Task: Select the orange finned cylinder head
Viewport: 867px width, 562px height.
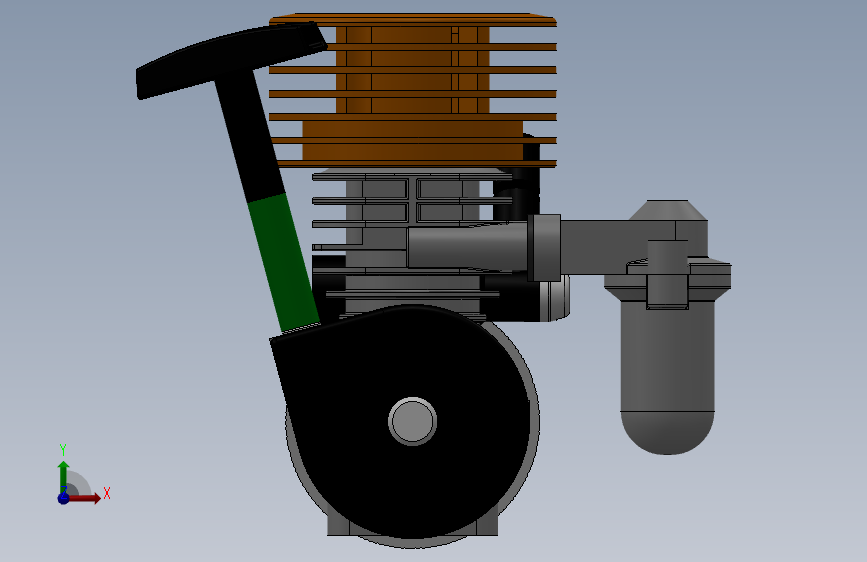Action: (x=412, y=91)
